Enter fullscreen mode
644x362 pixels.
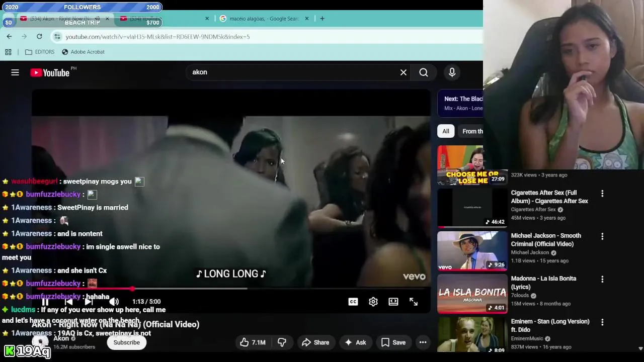pos(414,302)
